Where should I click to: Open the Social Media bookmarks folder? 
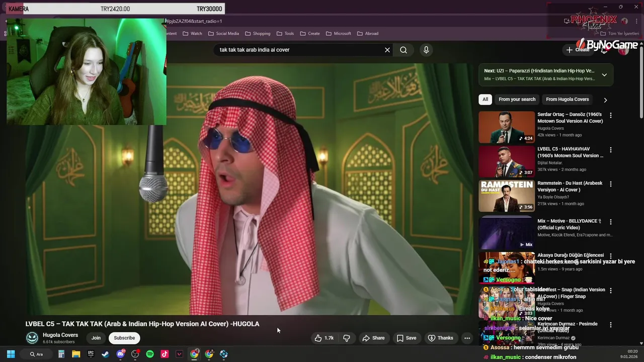223,34
